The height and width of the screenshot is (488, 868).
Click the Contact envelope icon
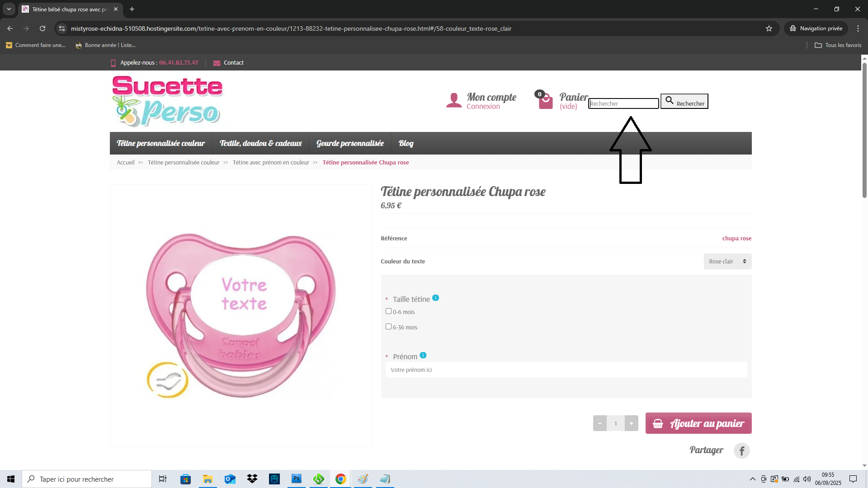pyautogui.click(x=217, y=63)
